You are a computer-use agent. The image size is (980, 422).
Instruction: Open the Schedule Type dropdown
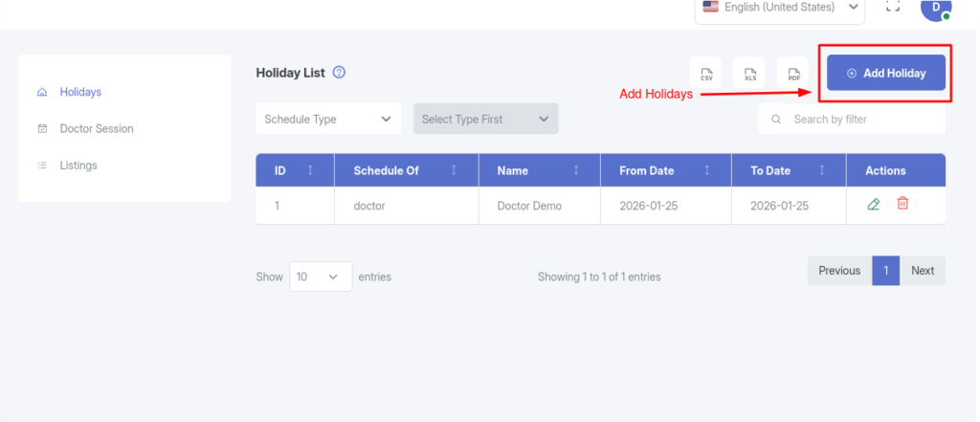tap(328, 119)
